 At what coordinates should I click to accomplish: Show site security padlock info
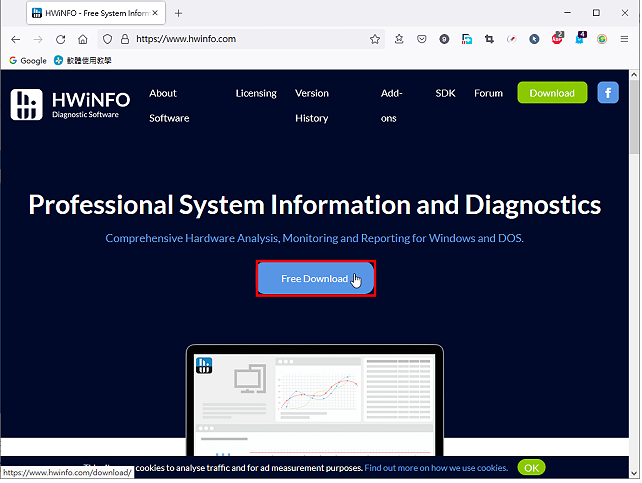click(125, 39)
